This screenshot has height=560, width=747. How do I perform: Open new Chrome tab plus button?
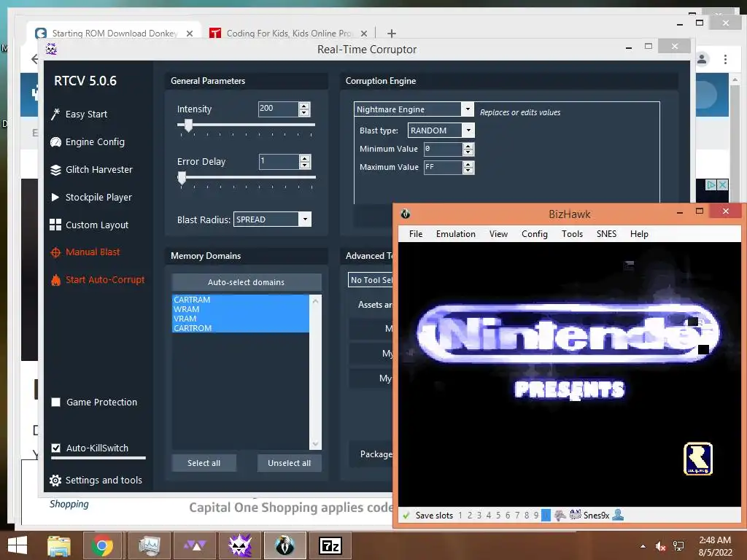392,34
